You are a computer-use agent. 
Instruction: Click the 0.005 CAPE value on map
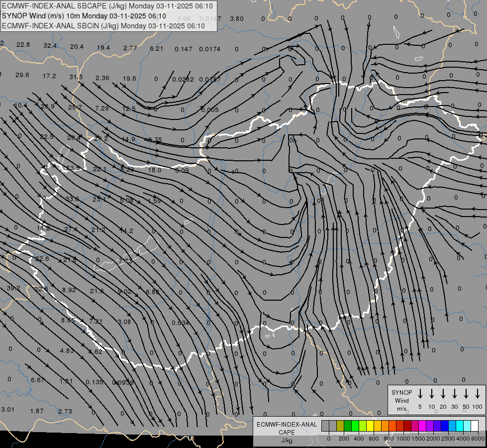pos(209,110)
